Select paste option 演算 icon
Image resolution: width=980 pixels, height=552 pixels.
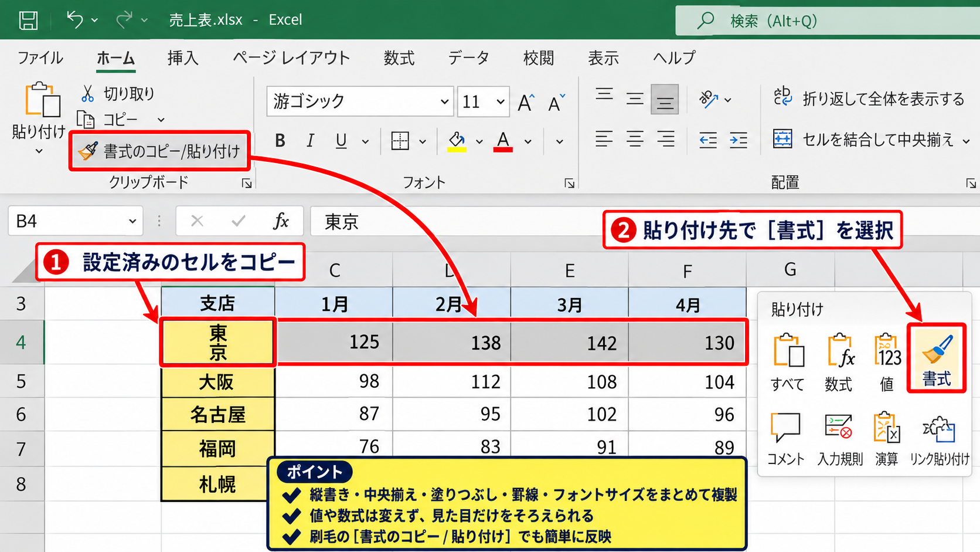(x=886, y=438)
